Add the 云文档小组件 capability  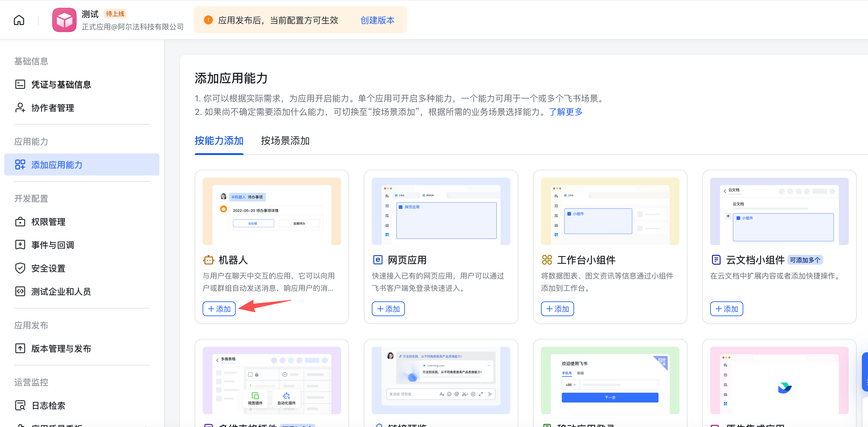(x=726, y=309)
